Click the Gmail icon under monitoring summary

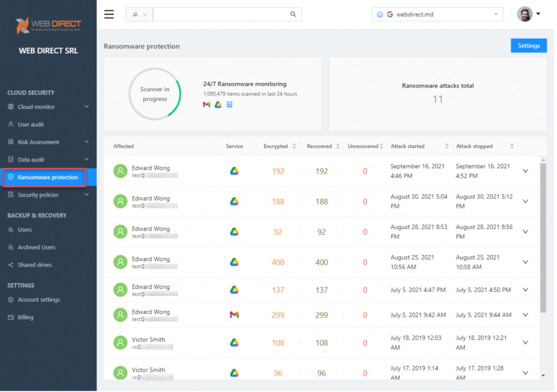207,104
